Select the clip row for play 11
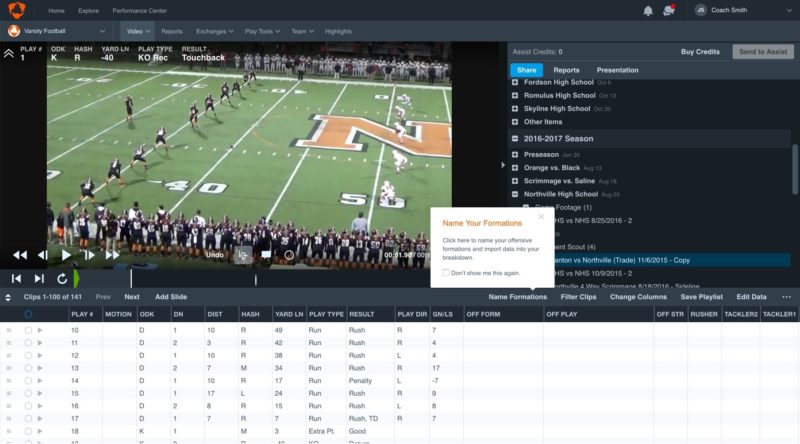800x444 pixels. pyautogui.click(x=28, y=343)
